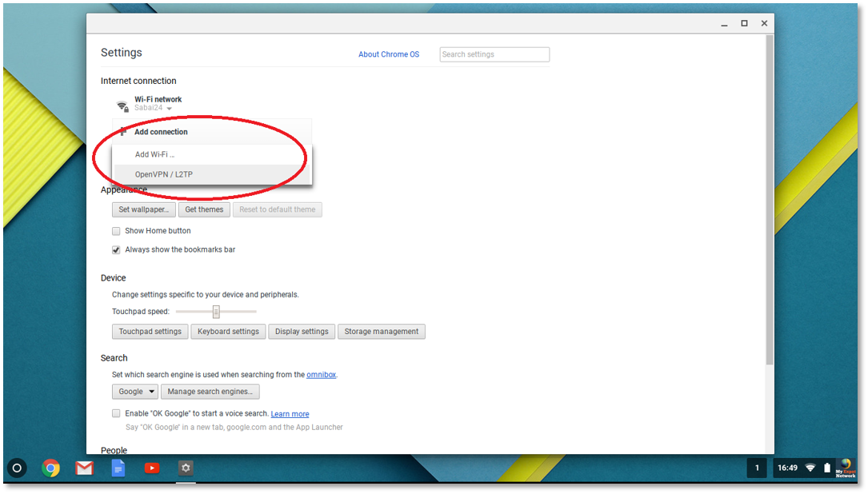Image resolution: width=868 pixels, height=494 pixels.
Task: Enable the Show Home button checkbox
Action: [x=116, y=231]
